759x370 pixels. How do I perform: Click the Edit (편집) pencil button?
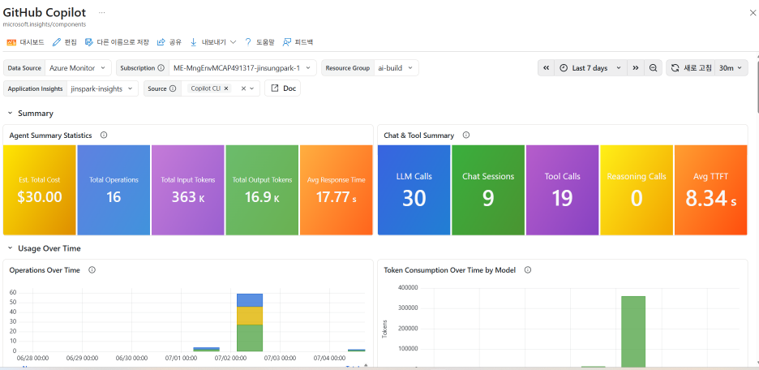tap(64, 42)
